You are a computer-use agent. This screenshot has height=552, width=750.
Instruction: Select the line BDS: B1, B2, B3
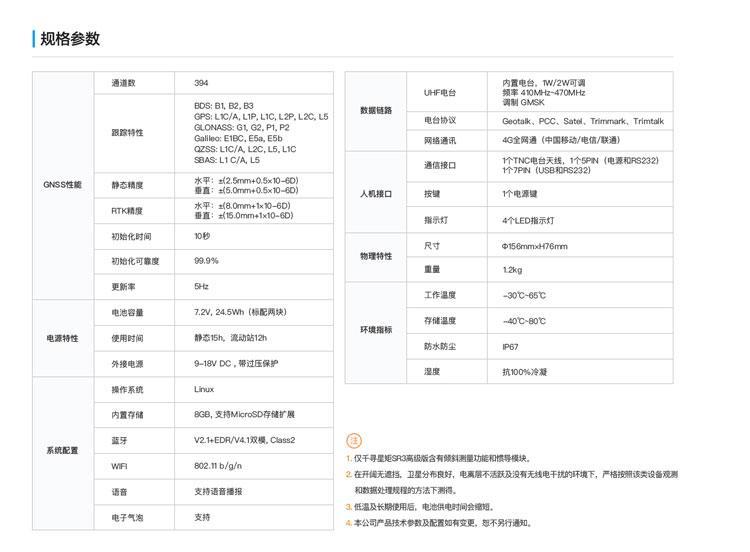click(224, 106)
